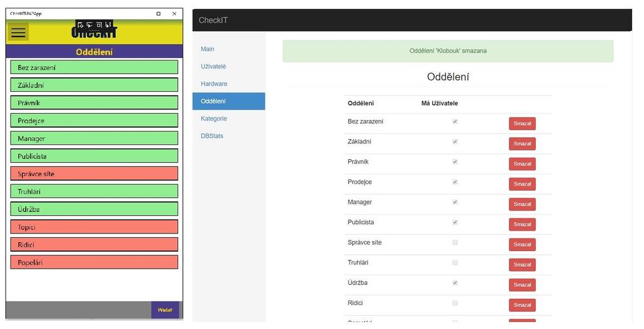Viewport: 644px width, 329px height.
Task: Select red Topici item in app list
Action: coord(94,226)
